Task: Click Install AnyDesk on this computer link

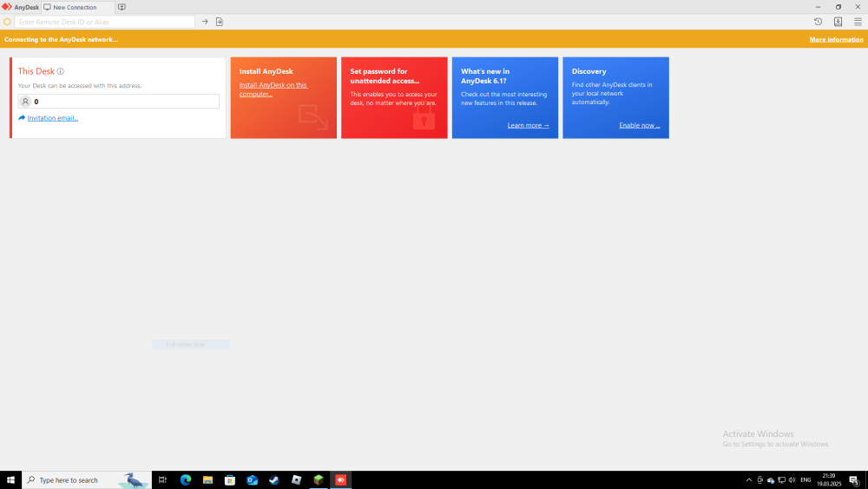Action: (273, 89)
